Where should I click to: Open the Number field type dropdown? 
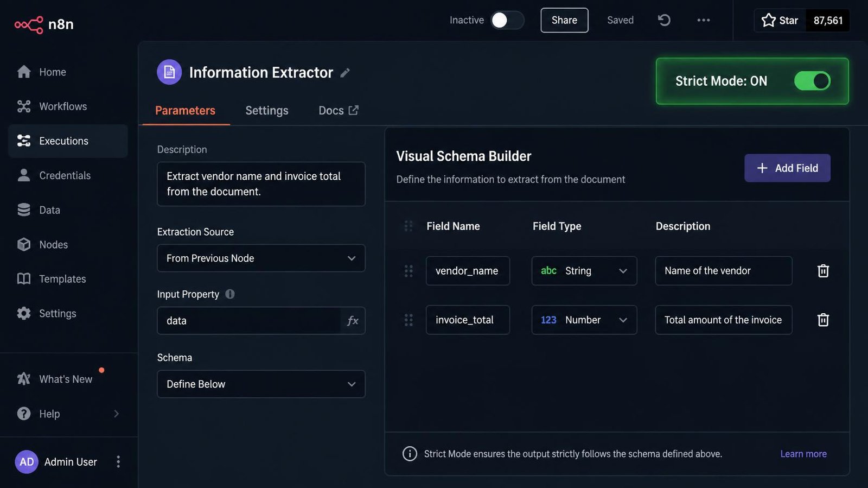[584, 320]
